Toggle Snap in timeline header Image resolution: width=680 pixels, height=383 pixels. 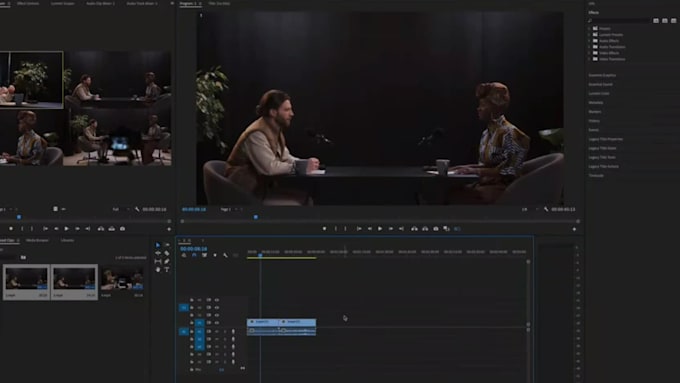[x=194, y=255]
